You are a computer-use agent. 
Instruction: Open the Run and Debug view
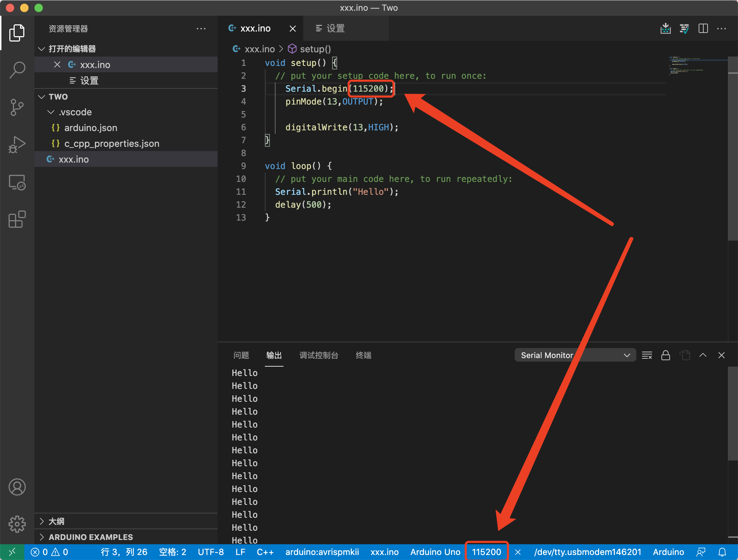(x=17, y=145)
